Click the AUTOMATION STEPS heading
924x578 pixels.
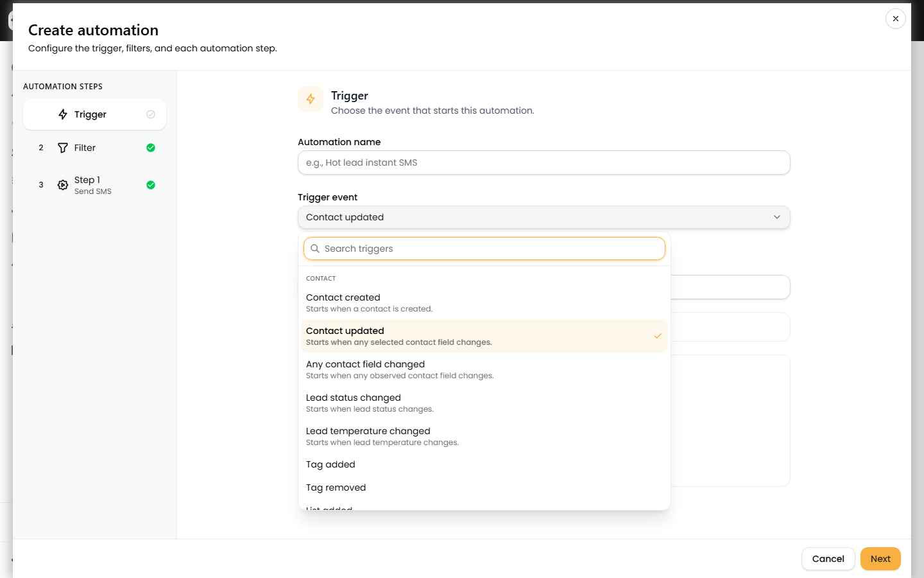tap(63, 87)
